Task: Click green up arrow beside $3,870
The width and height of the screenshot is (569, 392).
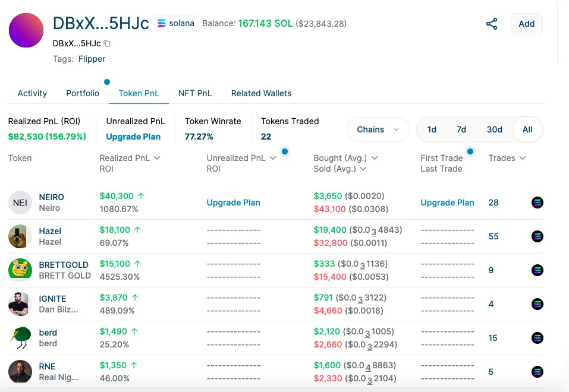Action: point(135,298)
